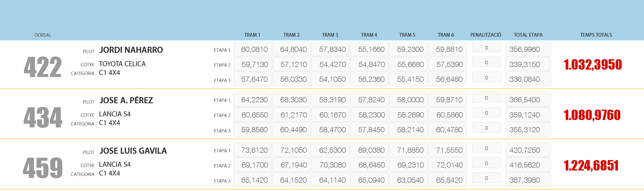Select Jose Luis Gavila Etapa 1 Tram 4 field
This screenshot has width=644, height=191.
tap(370, 150)
